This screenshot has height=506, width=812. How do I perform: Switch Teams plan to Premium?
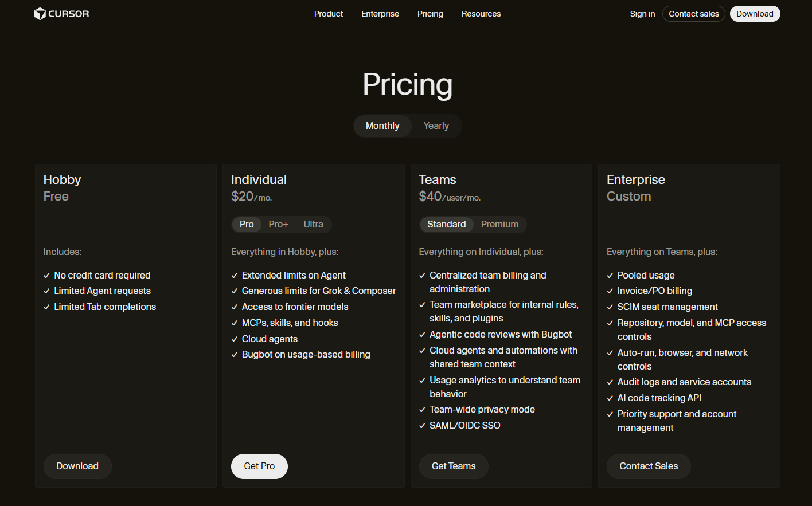[x=499, y=225]
